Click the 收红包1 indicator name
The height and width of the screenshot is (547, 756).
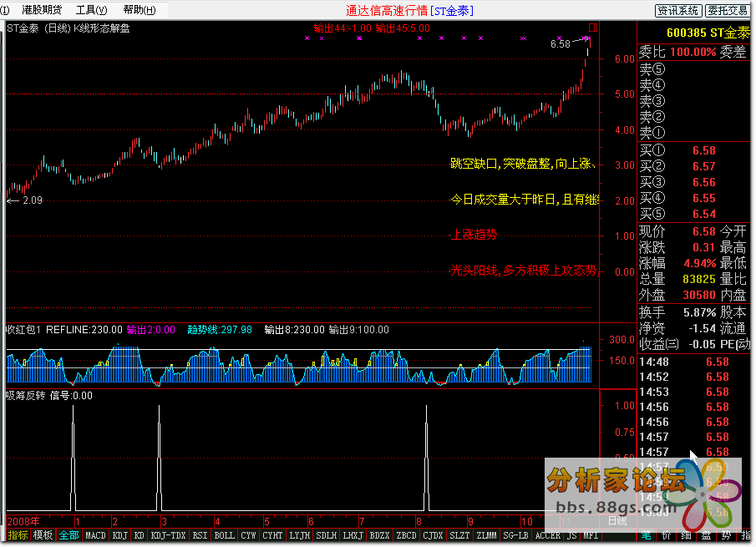(x=23, y=330)
